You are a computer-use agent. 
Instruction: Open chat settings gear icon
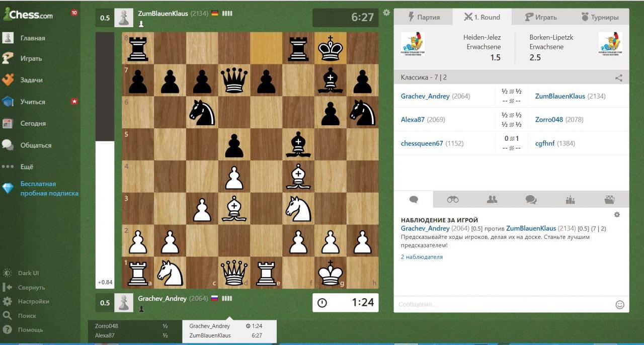point(617,215)
